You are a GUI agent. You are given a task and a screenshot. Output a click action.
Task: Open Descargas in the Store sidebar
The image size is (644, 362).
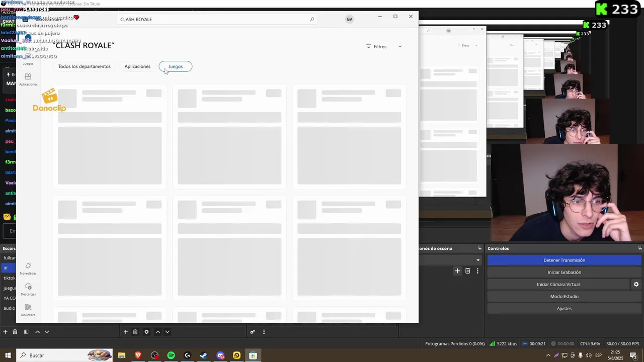pos(28,289)
